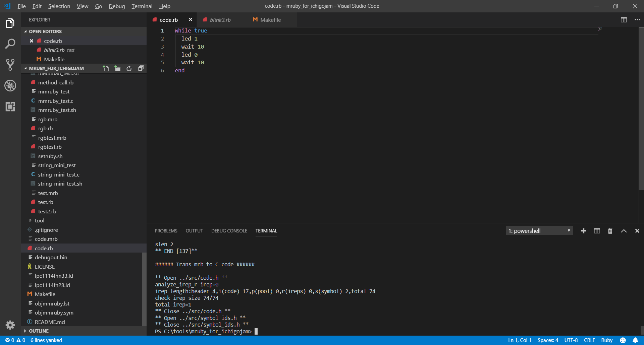644x345 pixels.
Task: Create a new terminal instance
Action: coord(584,231)
